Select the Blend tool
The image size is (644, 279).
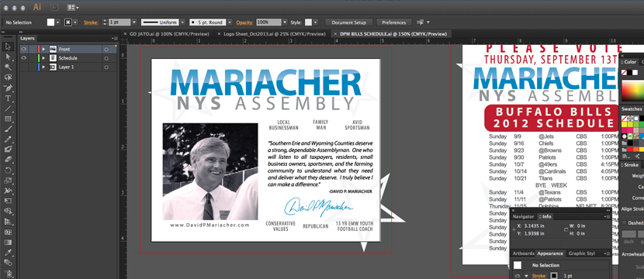pos(8,263)
